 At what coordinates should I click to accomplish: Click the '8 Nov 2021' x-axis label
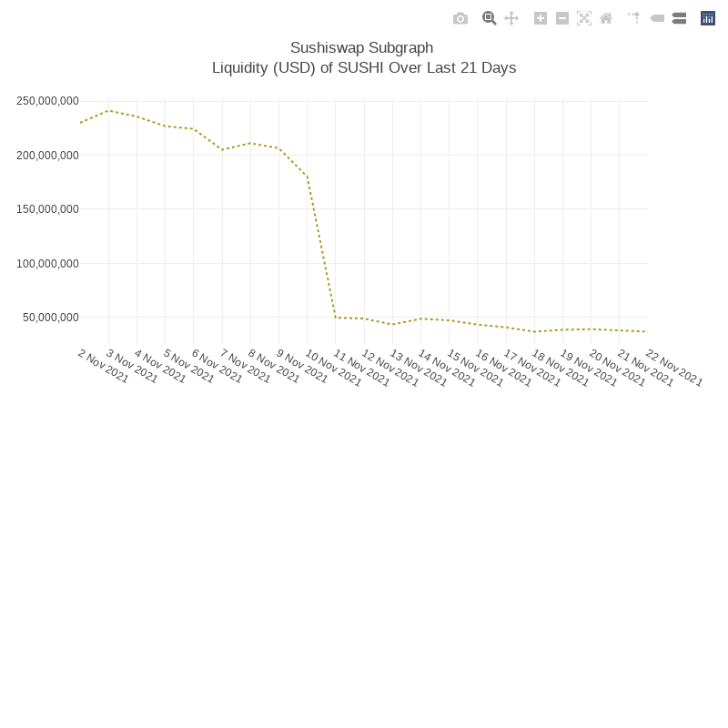coord(274,367)
